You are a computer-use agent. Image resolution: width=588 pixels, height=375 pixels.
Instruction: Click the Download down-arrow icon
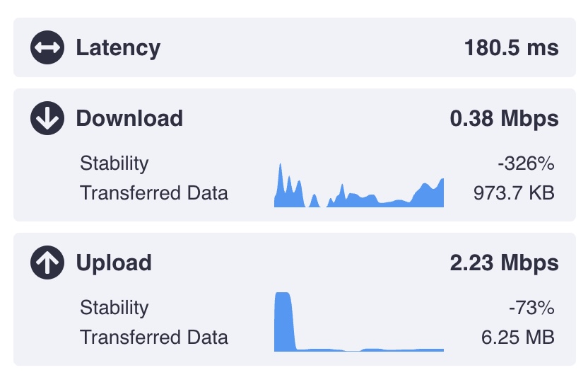47,118
